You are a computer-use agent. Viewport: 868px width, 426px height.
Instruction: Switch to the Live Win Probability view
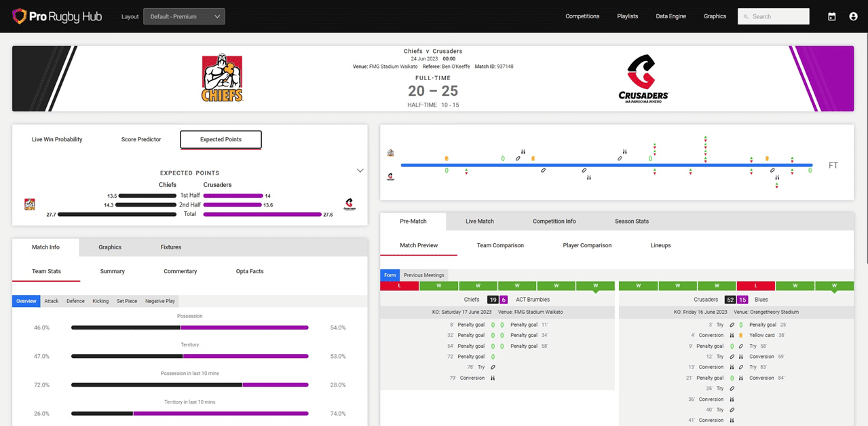57,139
